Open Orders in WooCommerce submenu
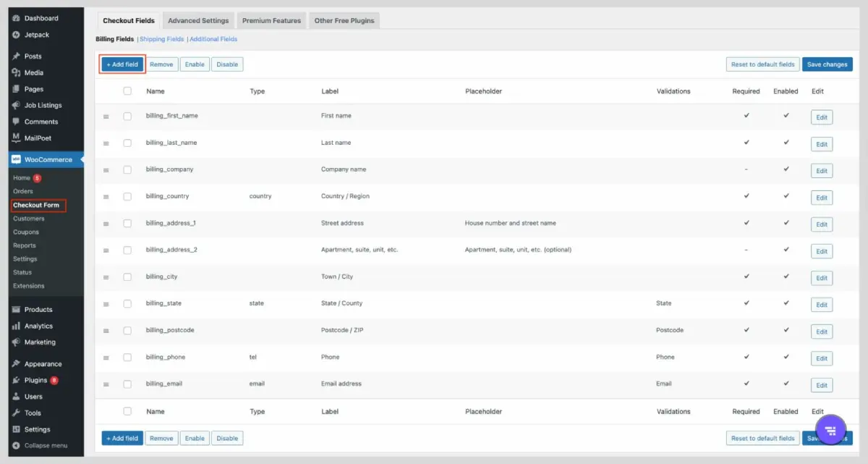The image size is (868, 464). pos(23,192)
